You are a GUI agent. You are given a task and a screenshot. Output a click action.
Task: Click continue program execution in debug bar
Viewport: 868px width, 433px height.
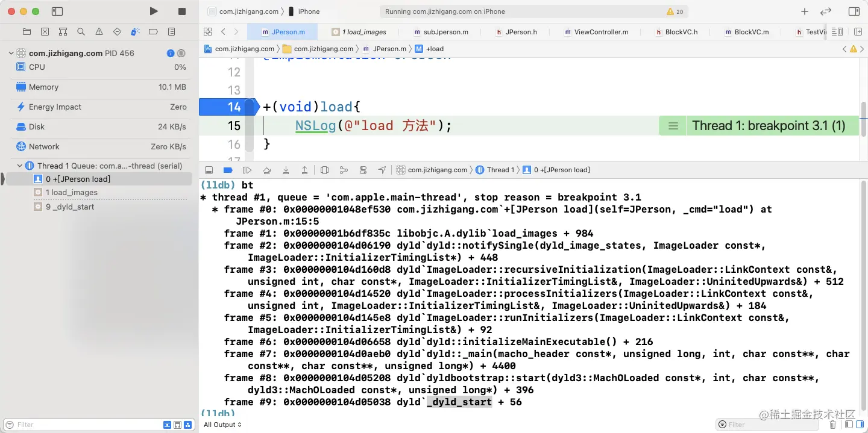click(x=247, y=170)
